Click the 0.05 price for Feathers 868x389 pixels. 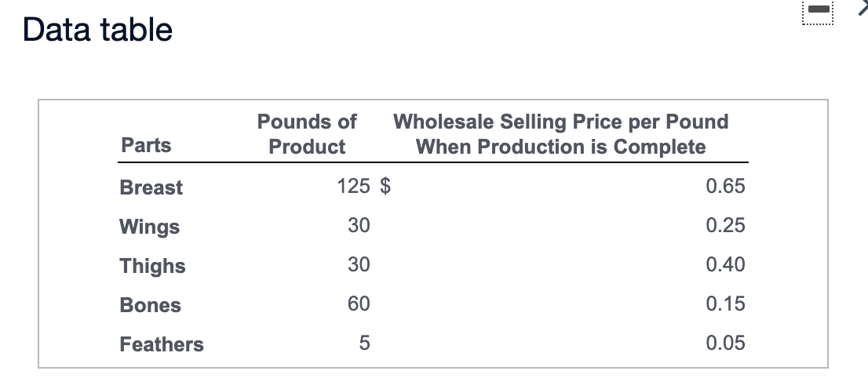click(726, 343)
